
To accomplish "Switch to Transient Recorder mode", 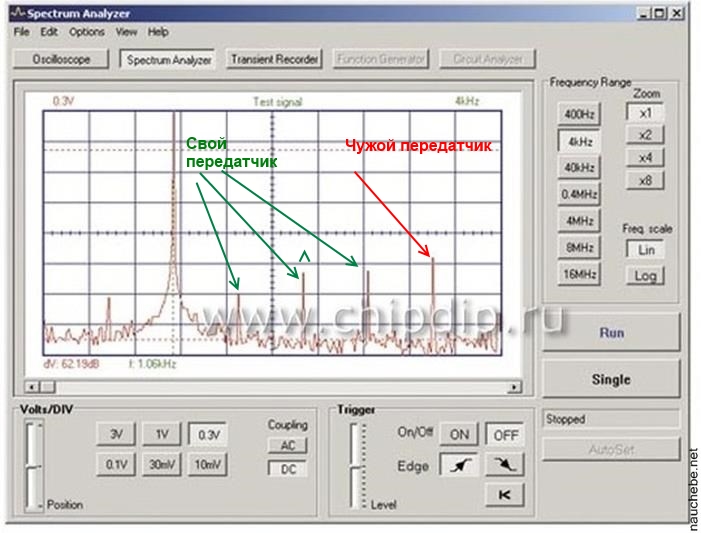I will tap(274, 59).
